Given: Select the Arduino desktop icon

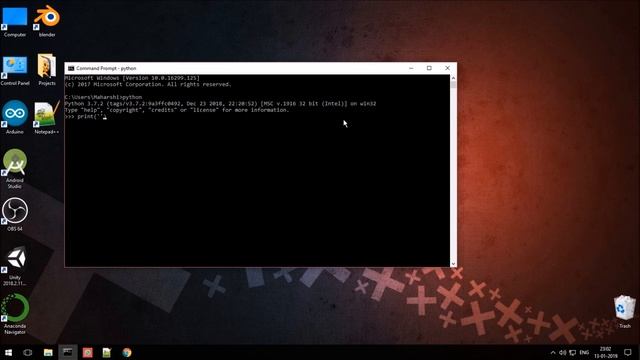Looking at the screenshot, I should pyautogui.click(x=15, y=118).
